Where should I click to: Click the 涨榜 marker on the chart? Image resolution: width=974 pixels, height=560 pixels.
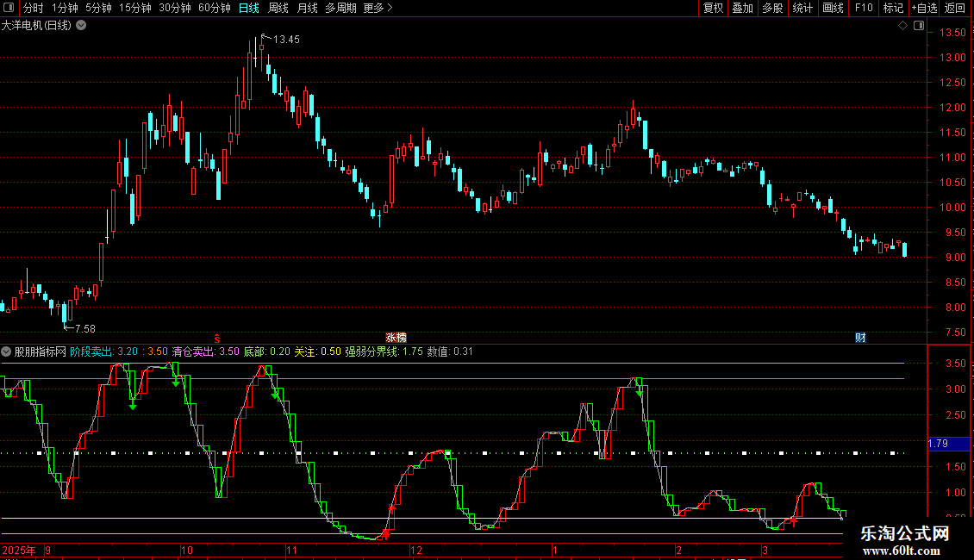click(396, 337)
